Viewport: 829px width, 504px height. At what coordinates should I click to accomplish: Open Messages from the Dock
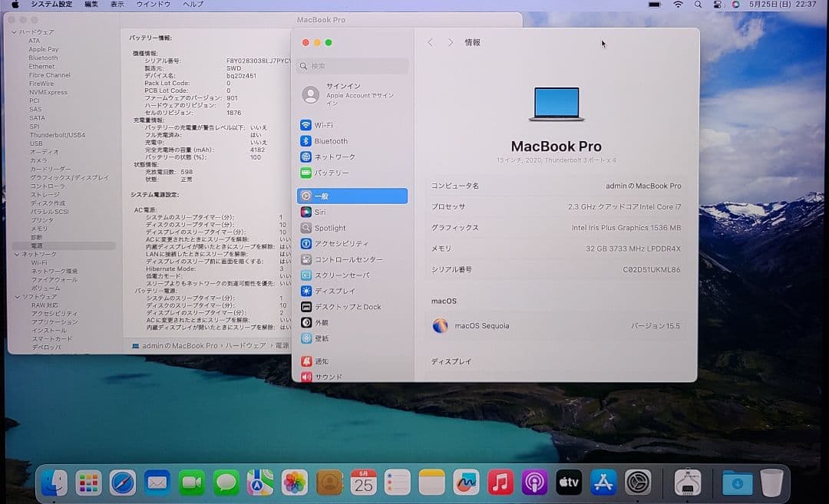[226, 483]
